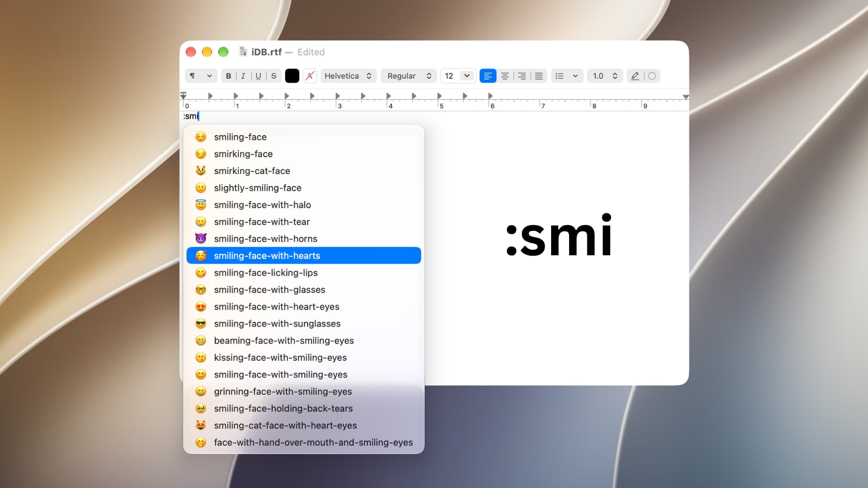The image size is (868, 488).
Task: Click the list bullets icon
Action: coord(560,76)
